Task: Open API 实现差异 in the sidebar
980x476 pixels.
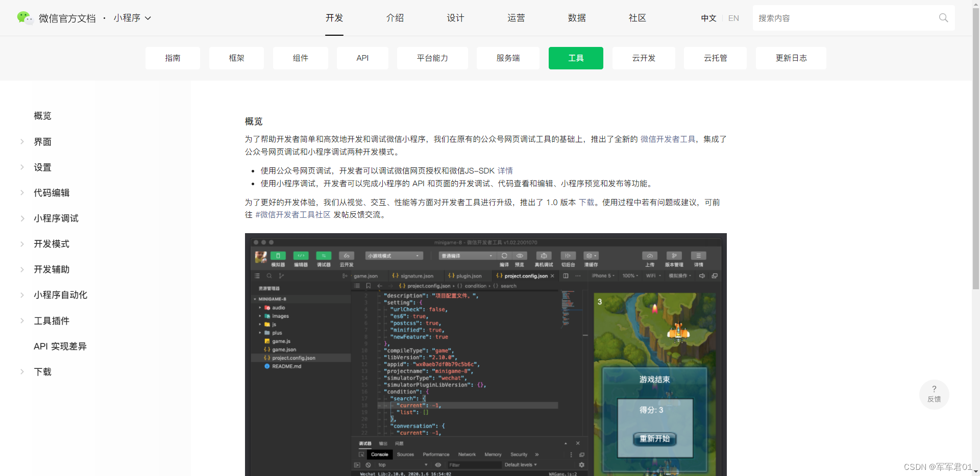Action: [60, 346]
